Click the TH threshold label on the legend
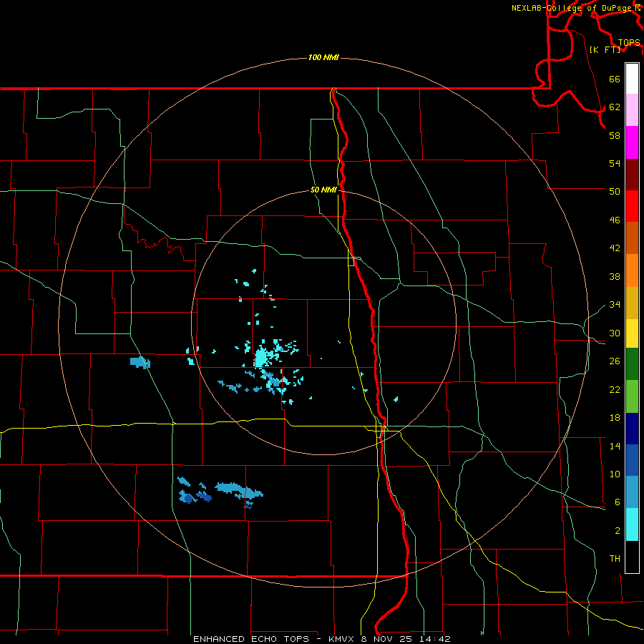Viewport: 644px width, 644px height. [615, 559]
